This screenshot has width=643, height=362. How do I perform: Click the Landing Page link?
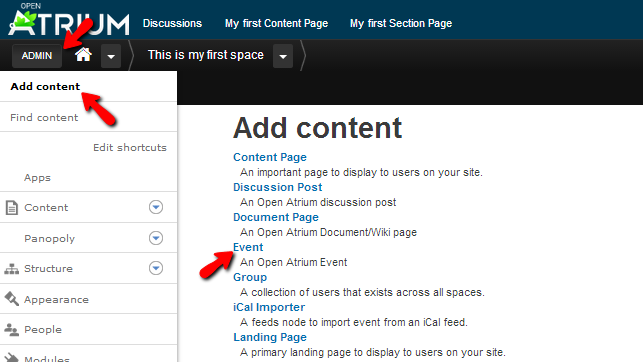270,337
